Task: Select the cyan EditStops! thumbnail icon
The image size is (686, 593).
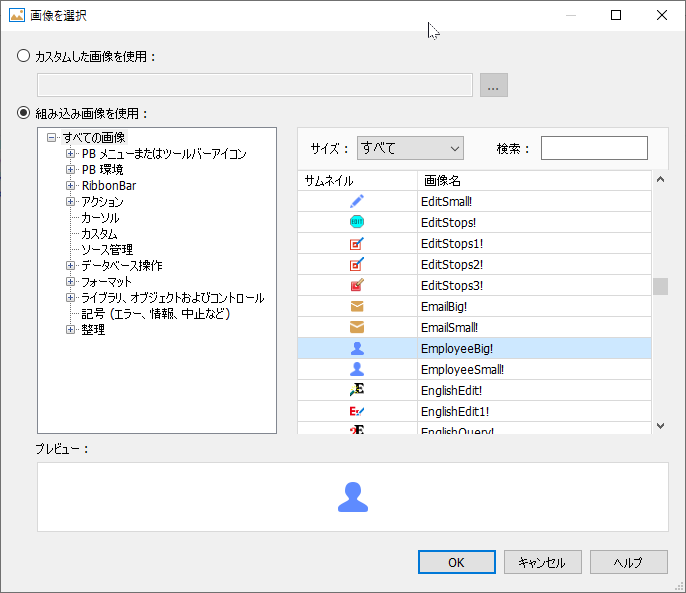Action: coord(357,222)
